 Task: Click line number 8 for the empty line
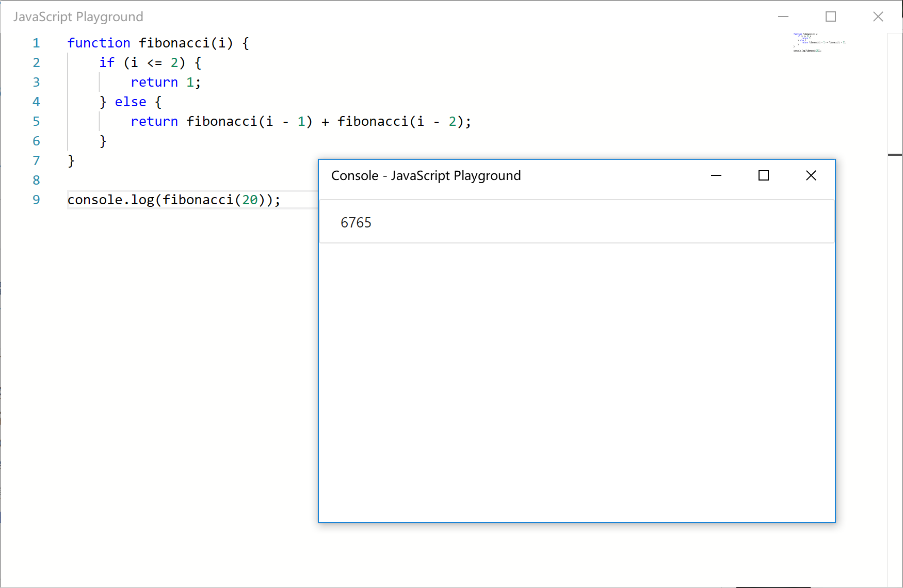pyautogui.click(x=36, y=181)
